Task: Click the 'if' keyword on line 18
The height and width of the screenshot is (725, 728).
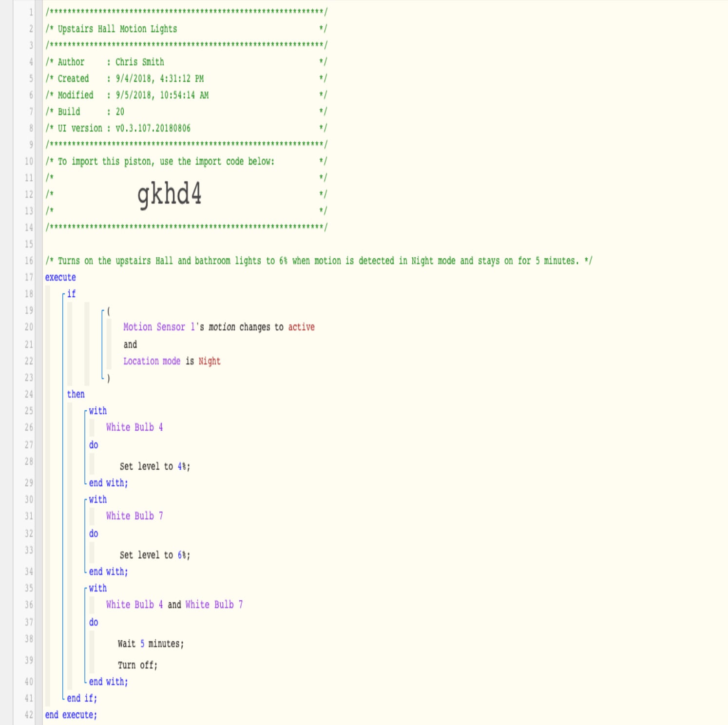Action: 71,294
